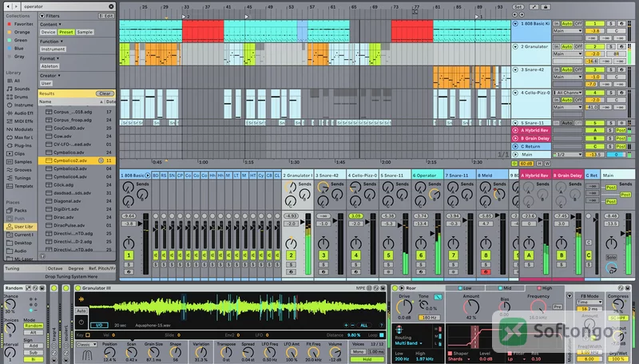639x364 pixels.
Task: Clear the browser search field text
Action: 111,6
